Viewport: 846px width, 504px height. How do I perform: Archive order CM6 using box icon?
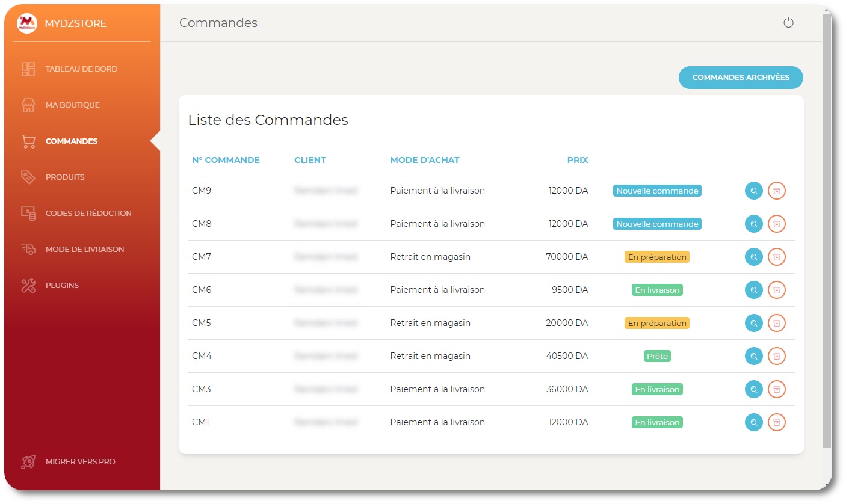coord(777,290)
